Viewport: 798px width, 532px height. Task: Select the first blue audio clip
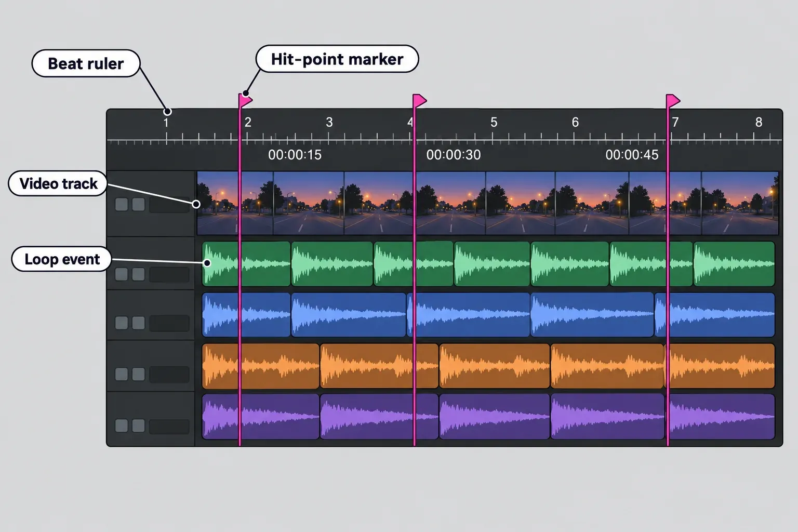pyautogui.click(x=246, y=315)
